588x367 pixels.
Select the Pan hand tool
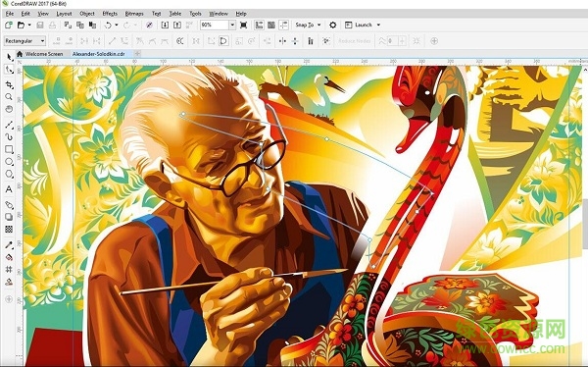tap(9, 109)
